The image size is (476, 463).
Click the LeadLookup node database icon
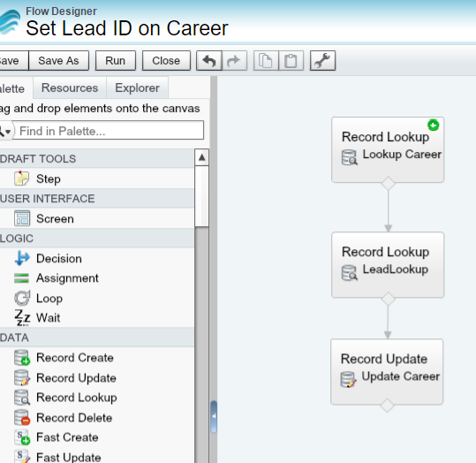pyautogui.click(x=350, y=272)
